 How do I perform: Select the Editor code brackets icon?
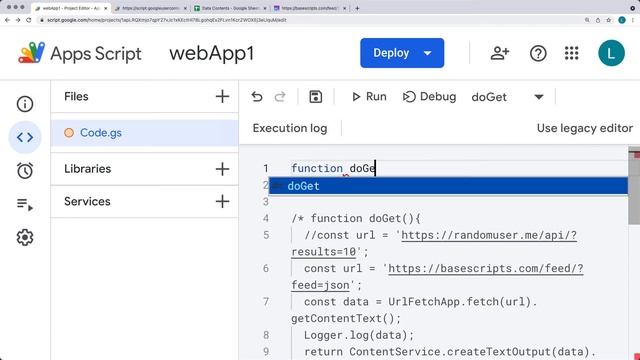tap(25, 137)
